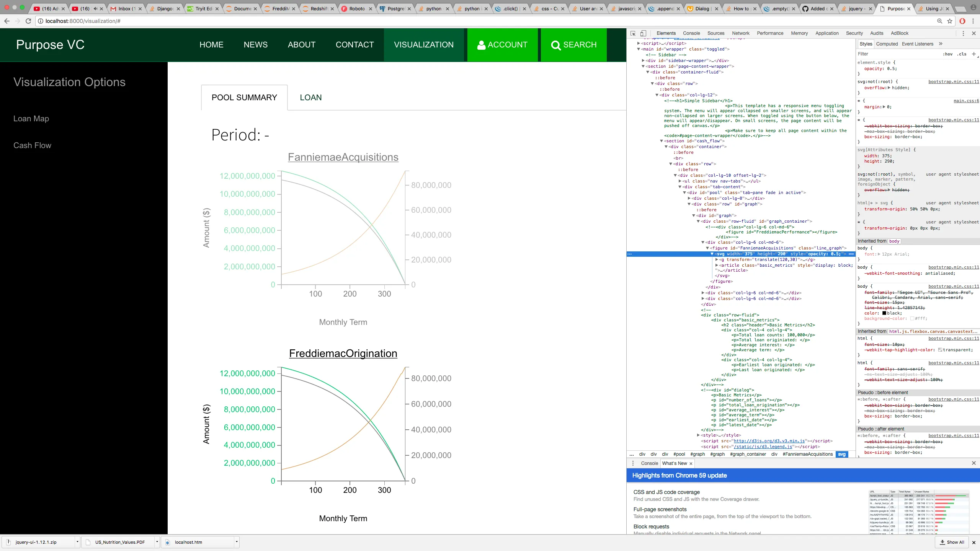Screen dimensions: 980x551
Task: Open the Cash Flow sidebar link
Action: 32,145
